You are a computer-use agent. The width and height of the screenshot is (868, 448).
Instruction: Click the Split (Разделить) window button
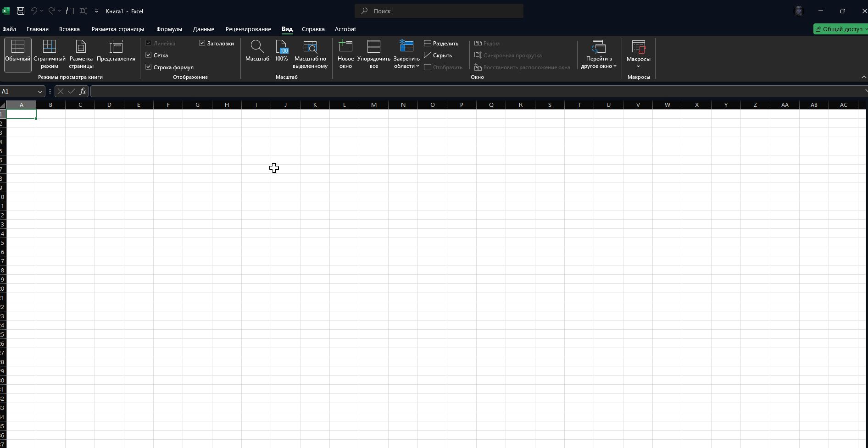pos(441,43)
